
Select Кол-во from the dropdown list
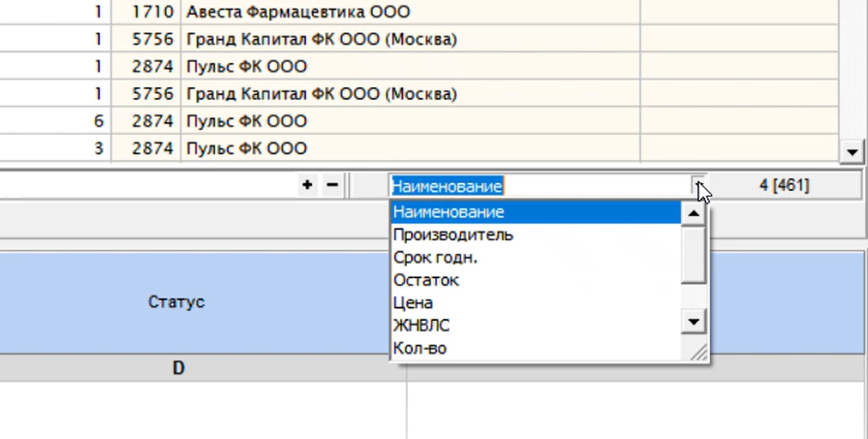pyautogui.click(x=419, y=348)
